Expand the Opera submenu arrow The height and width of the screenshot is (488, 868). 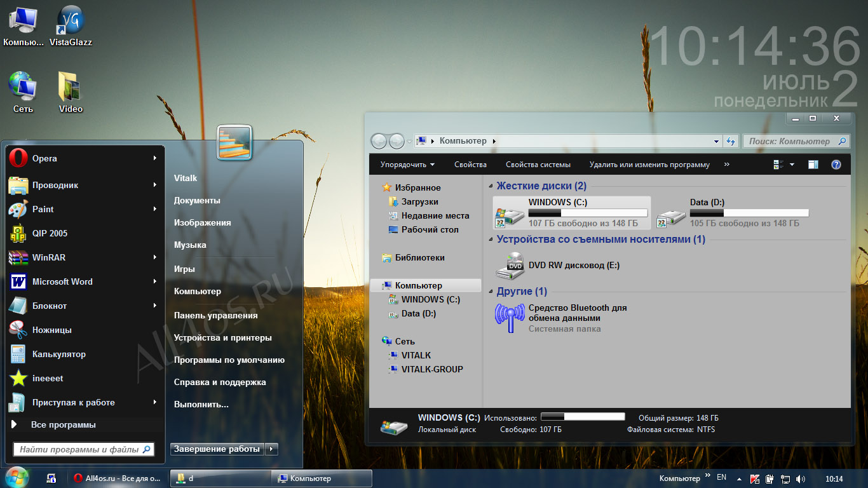pos(155,158)
